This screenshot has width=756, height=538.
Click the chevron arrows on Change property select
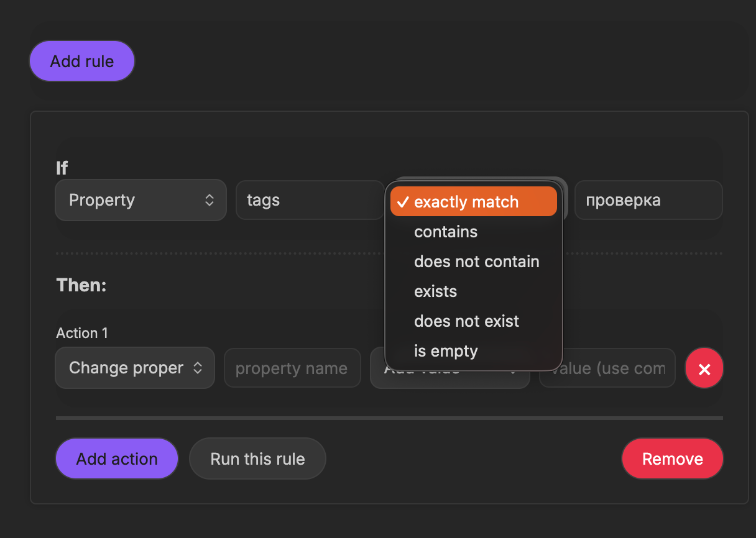pyautogui.click(x=198, y=368)
